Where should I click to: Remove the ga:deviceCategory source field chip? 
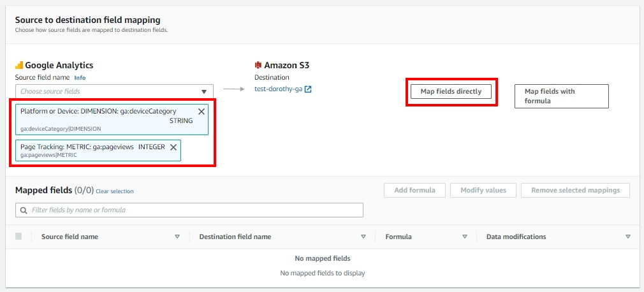pyautogui.click(x=201, y=112)
